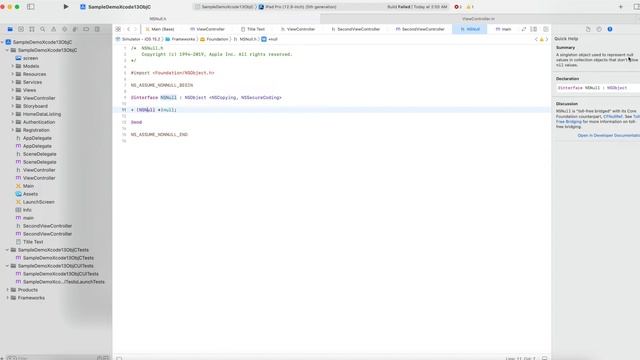Screen dimensions: 640x360
Task: Go forward in editor history
Action: coord(136,29)
